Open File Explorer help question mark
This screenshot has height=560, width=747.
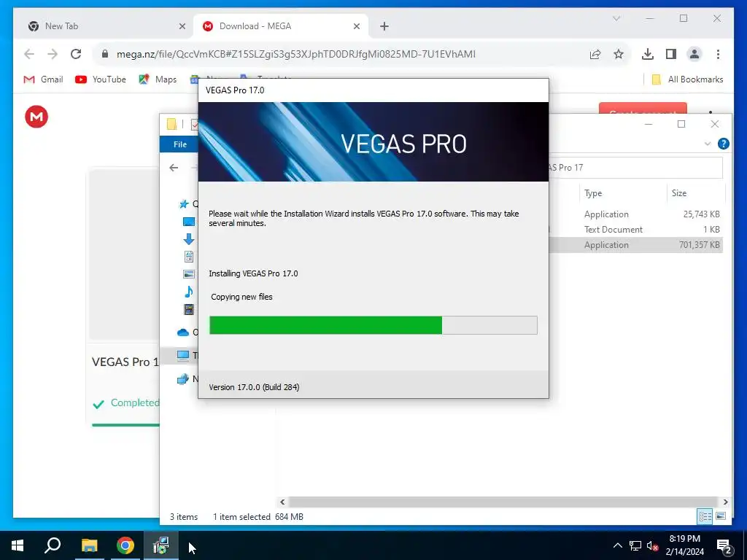click(x=723, y=144)
